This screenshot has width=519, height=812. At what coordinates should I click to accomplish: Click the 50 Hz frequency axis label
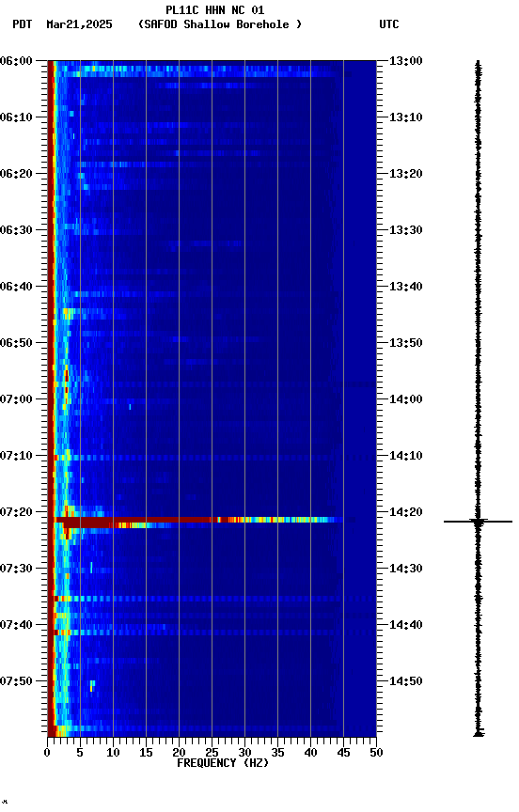coord(376,753)
